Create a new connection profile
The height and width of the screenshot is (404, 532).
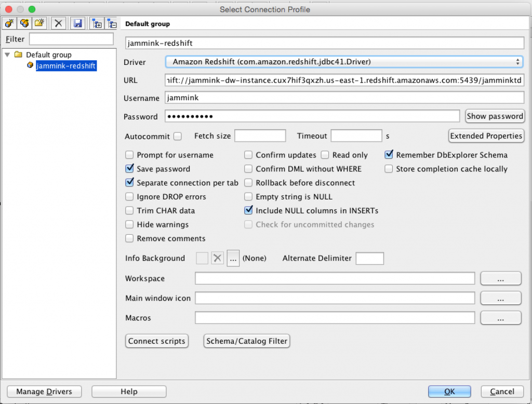point(9,23)
